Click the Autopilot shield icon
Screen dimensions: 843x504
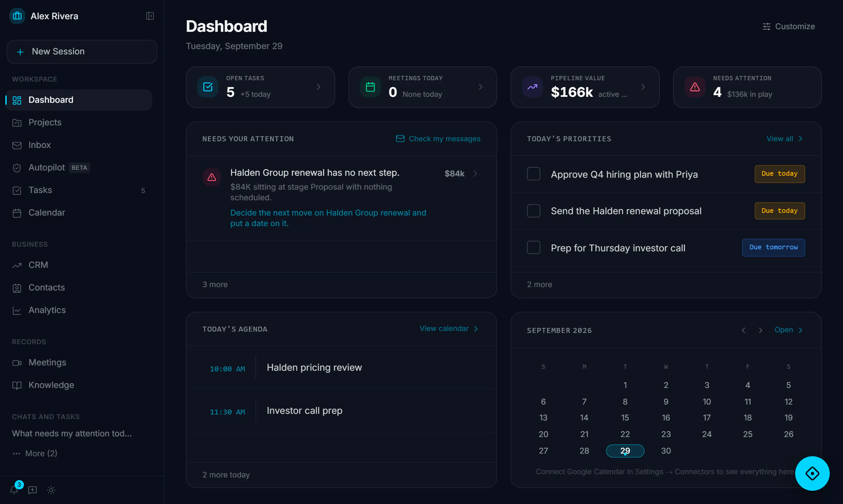click(x=17, y=168)
